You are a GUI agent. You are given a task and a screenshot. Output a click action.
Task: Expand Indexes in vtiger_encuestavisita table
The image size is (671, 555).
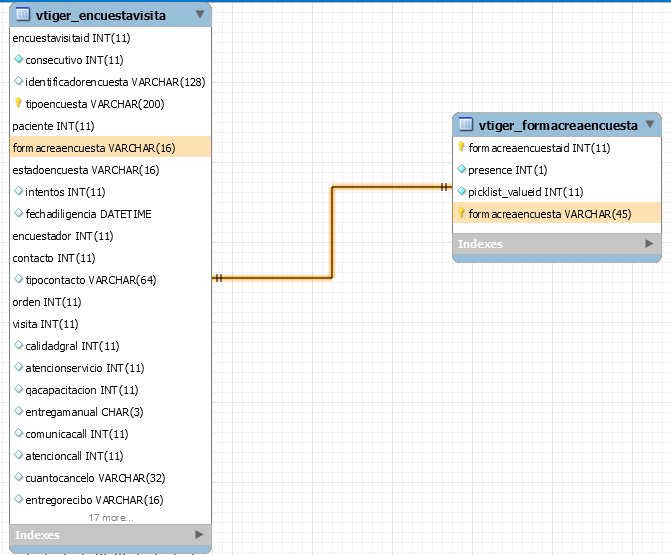coord(199,534)
